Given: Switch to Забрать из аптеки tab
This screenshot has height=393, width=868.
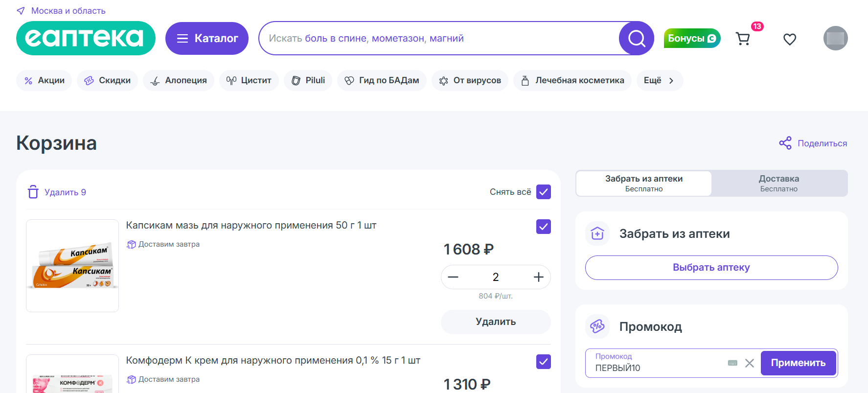Looking at the screenshot, I should pyautogui.click(x=644, y=183).
